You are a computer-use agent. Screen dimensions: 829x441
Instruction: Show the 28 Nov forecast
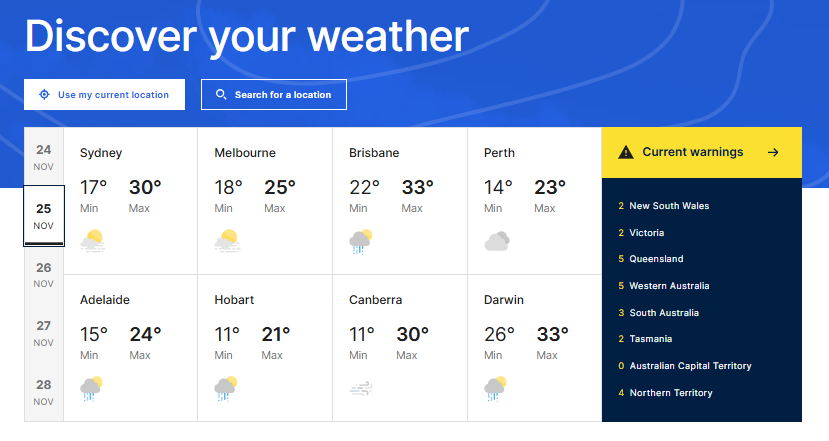point(43,391)
